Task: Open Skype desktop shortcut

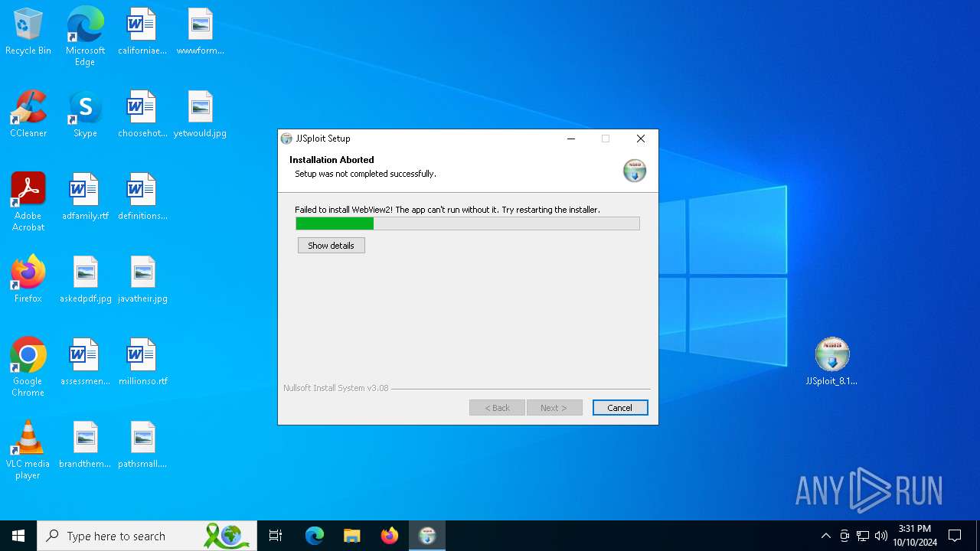Action: click(85, 114)
